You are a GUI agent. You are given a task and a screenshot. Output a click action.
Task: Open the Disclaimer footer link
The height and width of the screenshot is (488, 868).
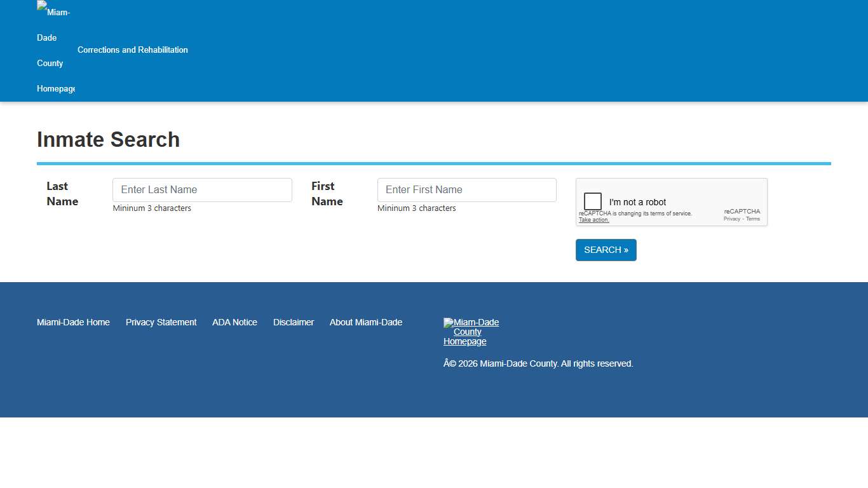(293, 322)
